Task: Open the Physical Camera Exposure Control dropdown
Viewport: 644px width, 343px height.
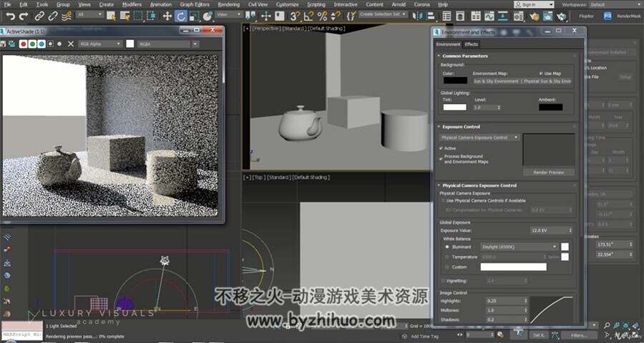Action: tap(479, 137)
